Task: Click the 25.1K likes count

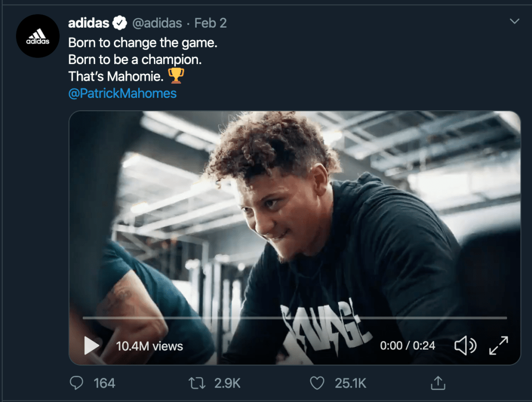Action: tap(351, 383)
